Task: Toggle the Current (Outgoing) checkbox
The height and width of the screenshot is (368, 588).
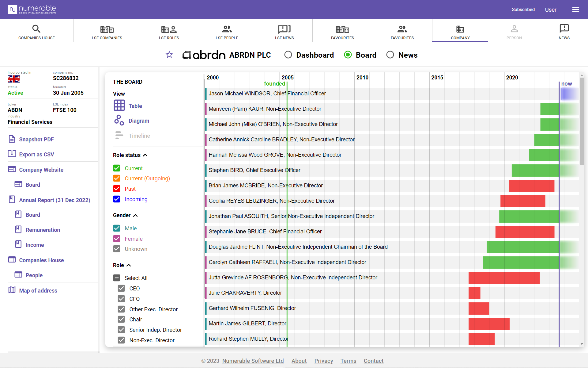Action: pos(117,178)
